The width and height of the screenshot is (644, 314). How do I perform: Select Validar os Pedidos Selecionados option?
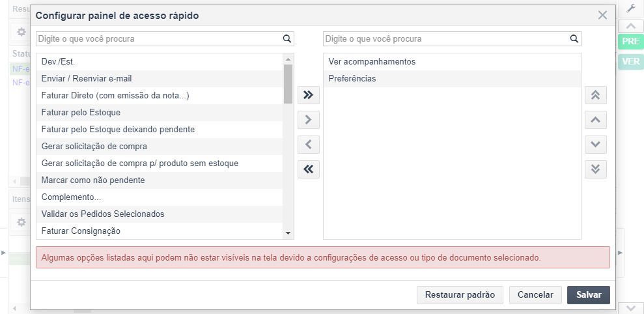pyautogui.click(x=160, y=214)
